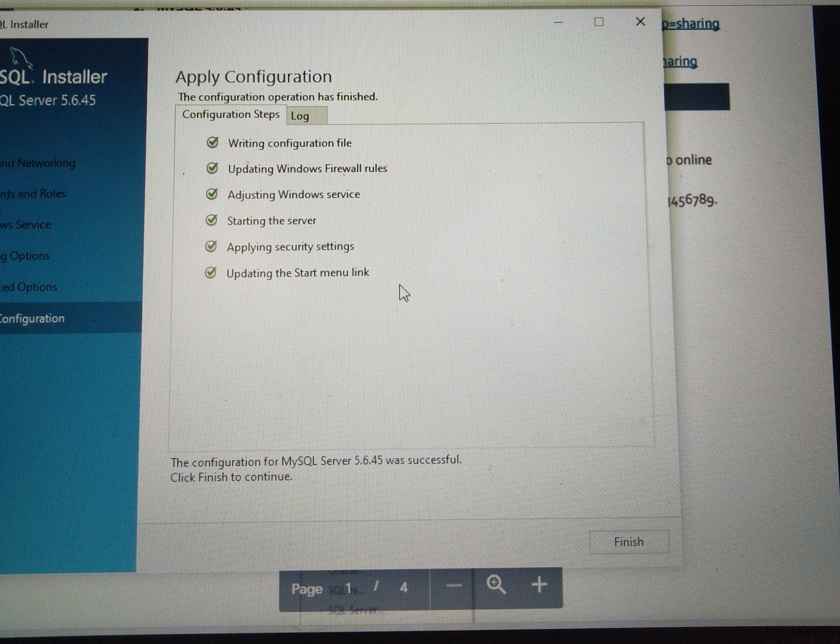Zoom in with the plus icon
Screen dimensions: 840x644
[539, 585]
